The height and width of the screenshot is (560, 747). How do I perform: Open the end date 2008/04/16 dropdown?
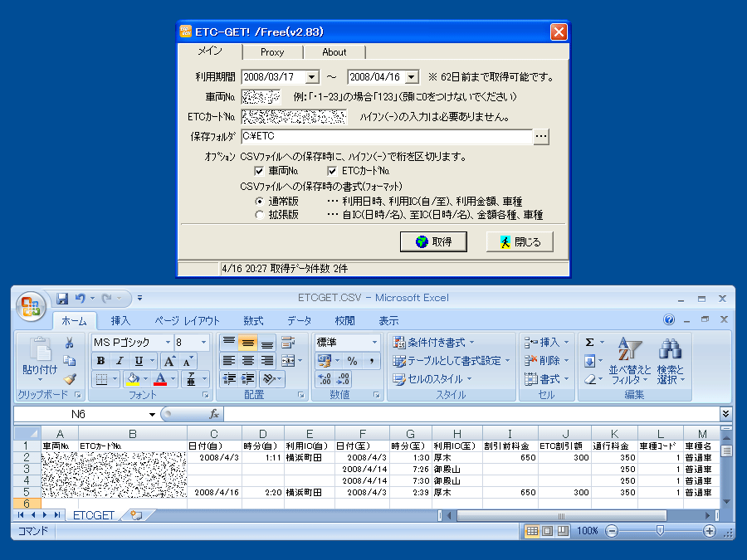tap(412, 77)
